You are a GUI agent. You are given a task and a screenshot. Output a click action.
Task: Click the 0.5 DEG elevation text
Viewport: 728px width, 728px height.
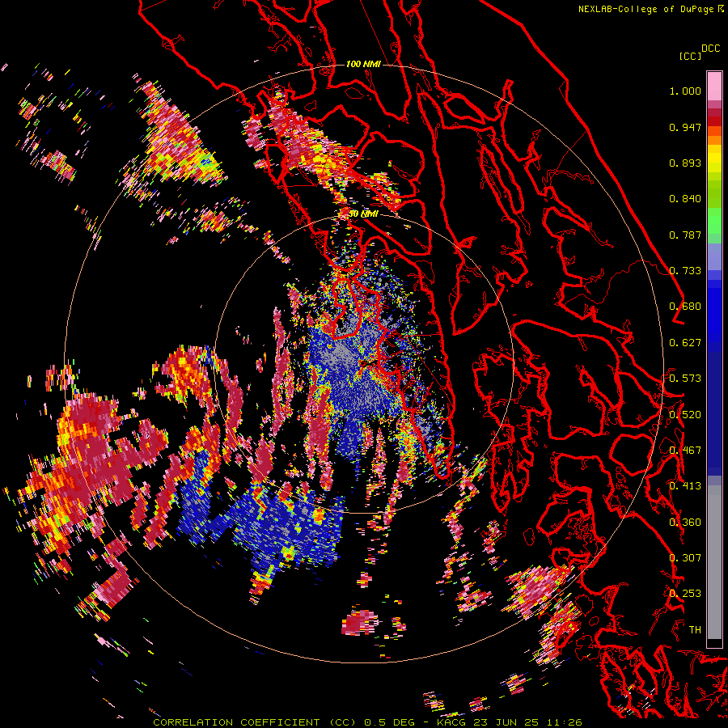coord(388,722)
